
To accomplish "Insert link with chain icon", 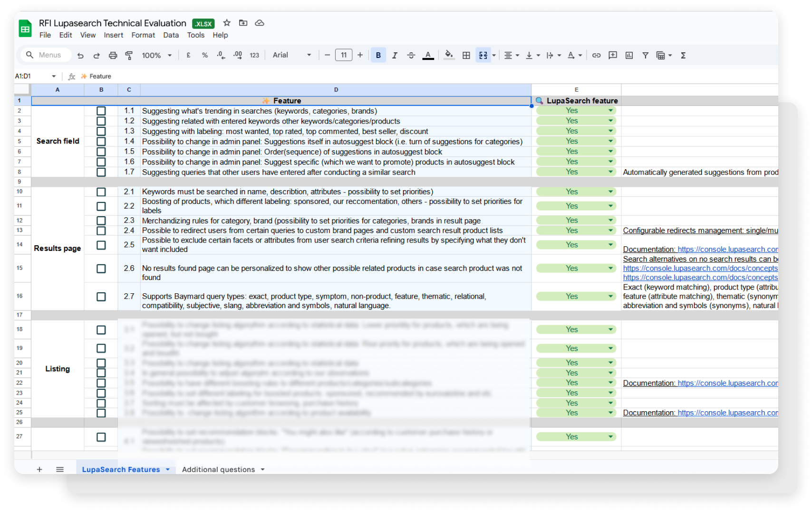I will tap(596, 55).
